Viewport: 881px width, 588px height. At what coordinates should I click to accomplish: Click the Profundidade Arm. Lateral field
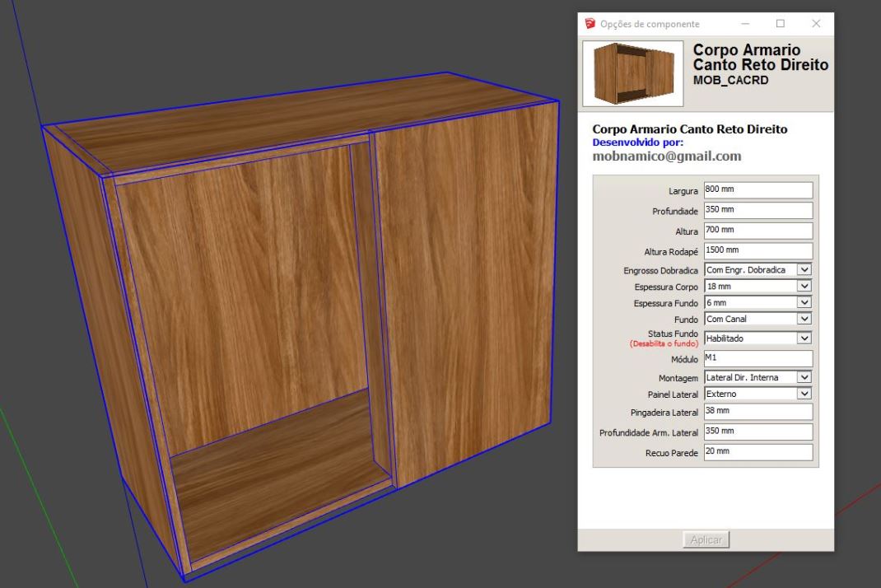(757, 432)
